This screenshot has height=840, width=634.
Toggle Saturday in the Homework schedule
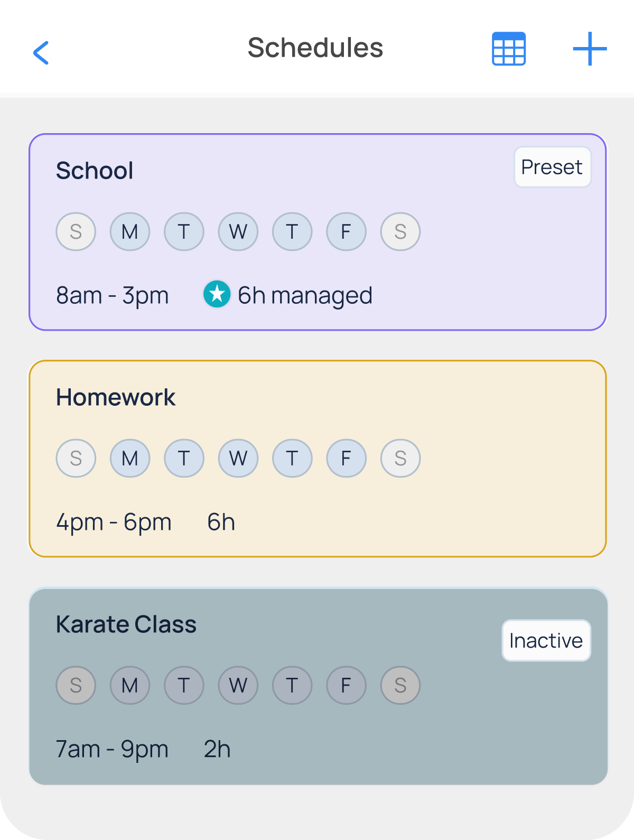(400, 458)
